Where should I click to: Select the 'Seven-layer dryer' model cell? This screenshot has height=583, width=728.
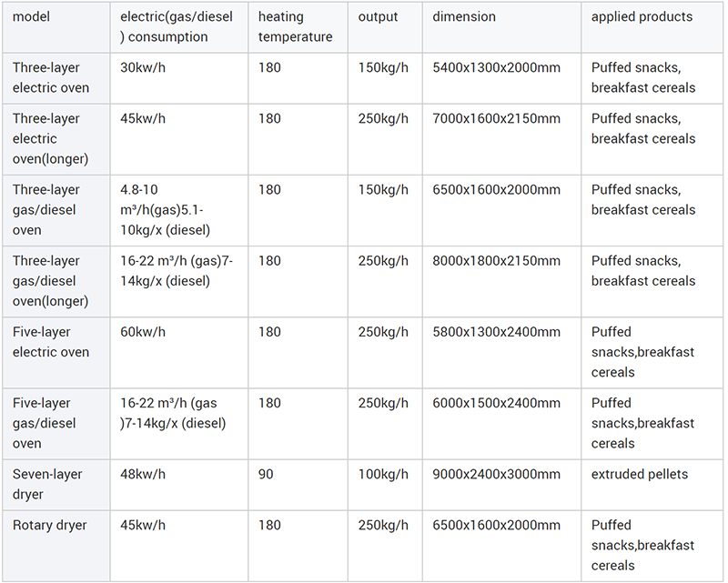pyautogui.click(x=56, y=485)
